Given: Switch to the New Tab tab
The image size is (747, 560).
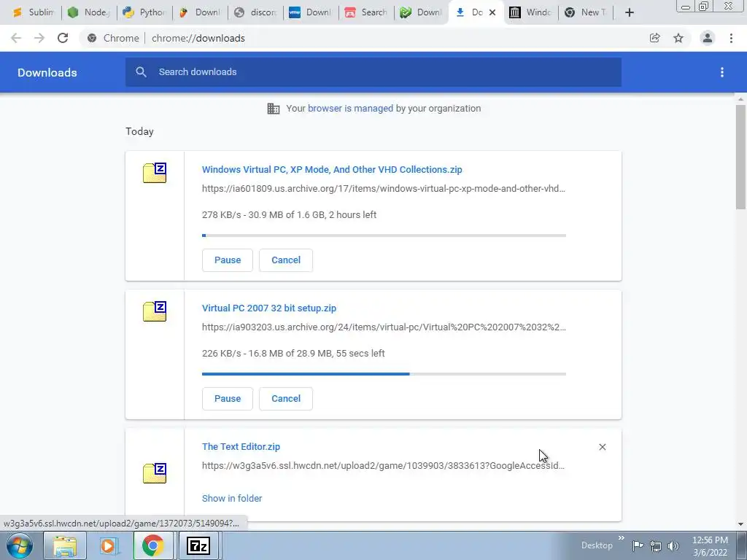Looking at the screenshot, I should tap(587, 12).
